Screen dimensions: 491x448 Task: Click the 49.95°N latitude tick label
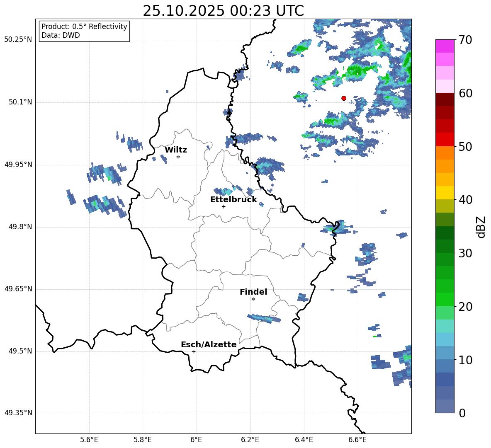[x=18, y=165]
